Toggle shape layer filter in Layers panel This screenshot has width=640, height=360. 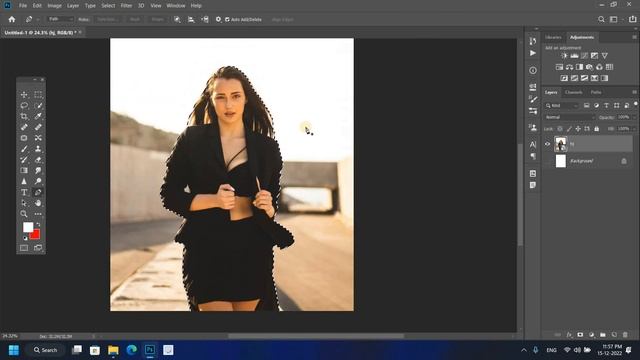click(617, 106)
